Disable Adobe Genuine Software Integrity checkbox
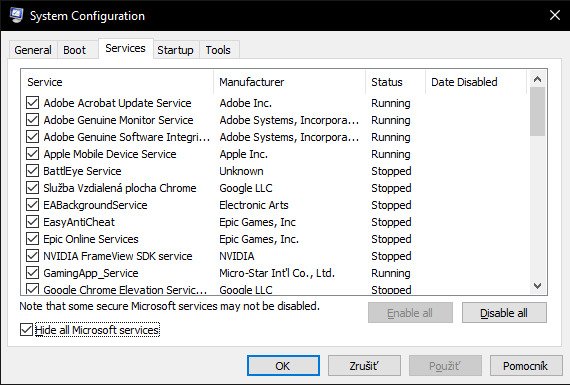The height and width of the screenshot is (385, 570). [x=32, y=137]
